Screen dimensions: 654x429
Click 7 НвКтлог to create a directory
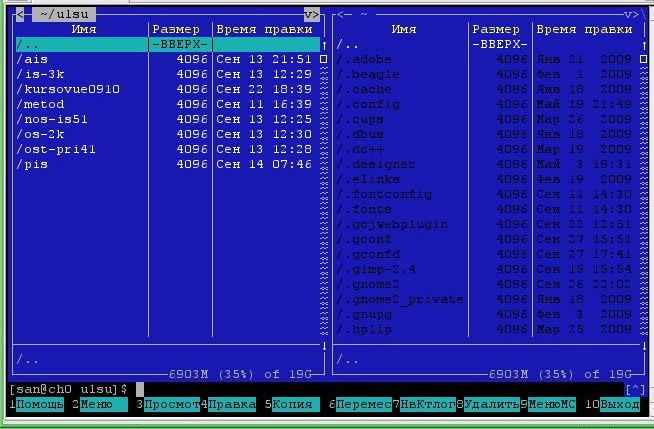(x=426, y=404)
